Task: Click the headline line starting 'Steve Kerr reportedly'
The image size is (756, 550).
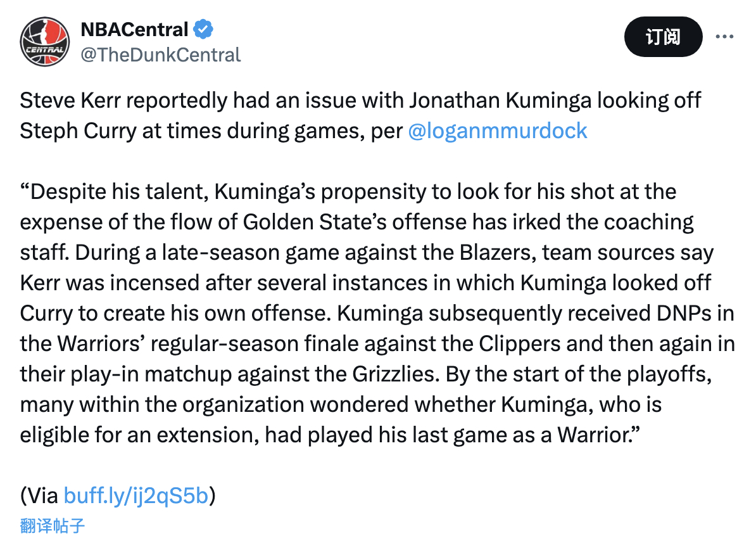Action: [360, 101]
